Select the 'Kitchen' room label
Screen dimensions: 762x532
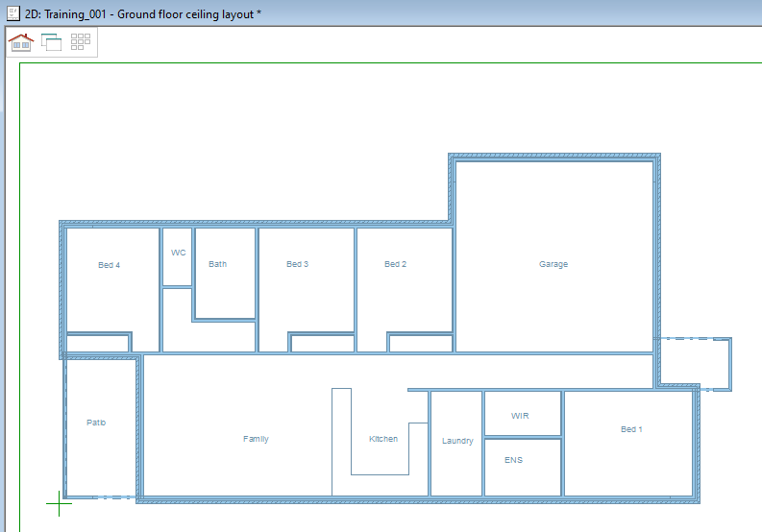click(383, 439)
